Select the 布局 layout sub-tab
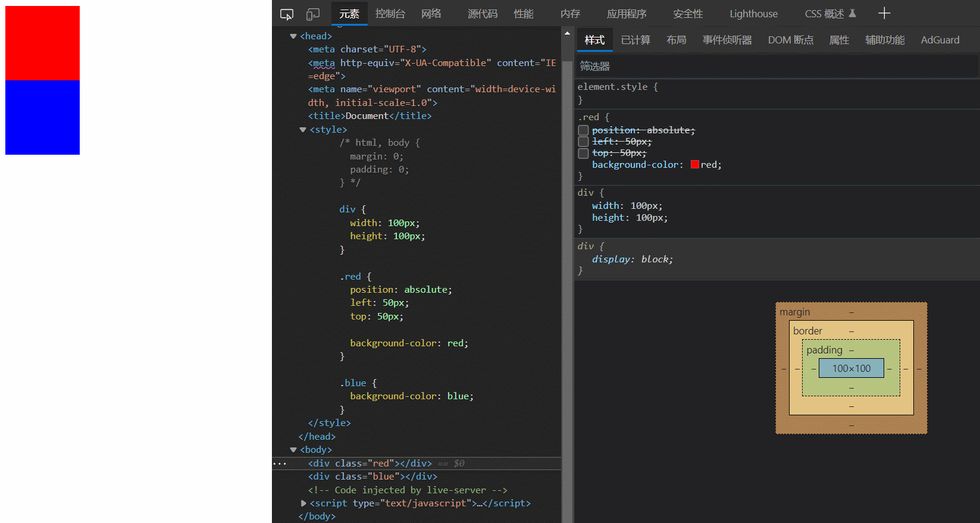 (x=677, y=40)
